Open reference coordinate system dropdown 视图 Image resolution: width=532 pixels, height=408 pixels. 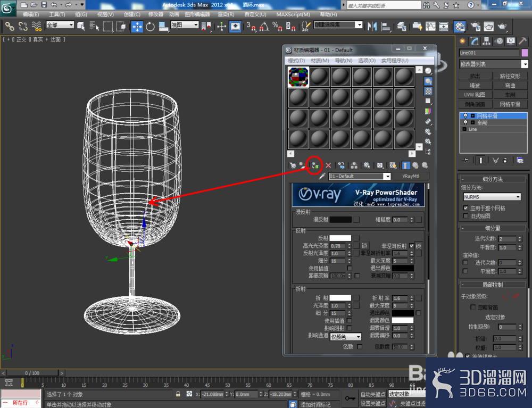[185, 25]
